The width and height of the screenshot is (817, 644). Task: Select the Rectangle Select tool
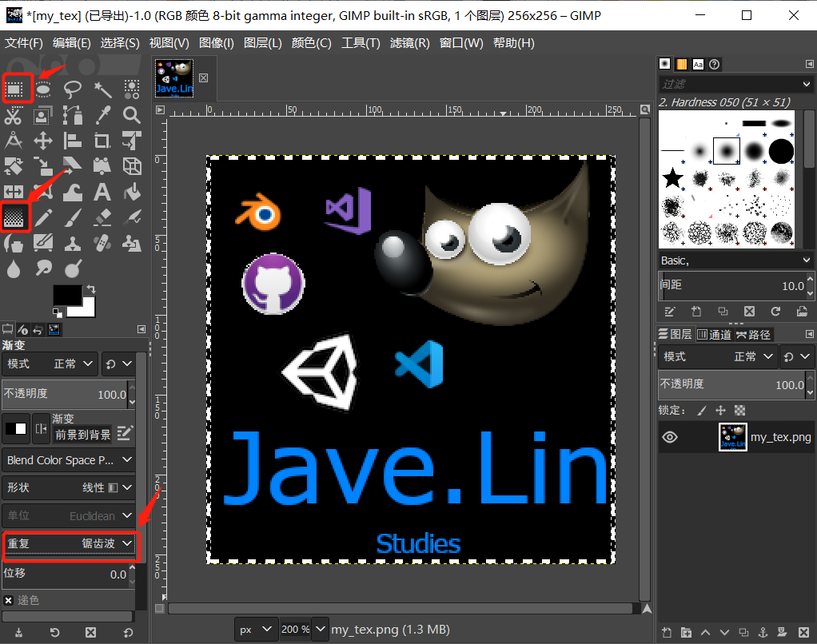click(14, 89)
